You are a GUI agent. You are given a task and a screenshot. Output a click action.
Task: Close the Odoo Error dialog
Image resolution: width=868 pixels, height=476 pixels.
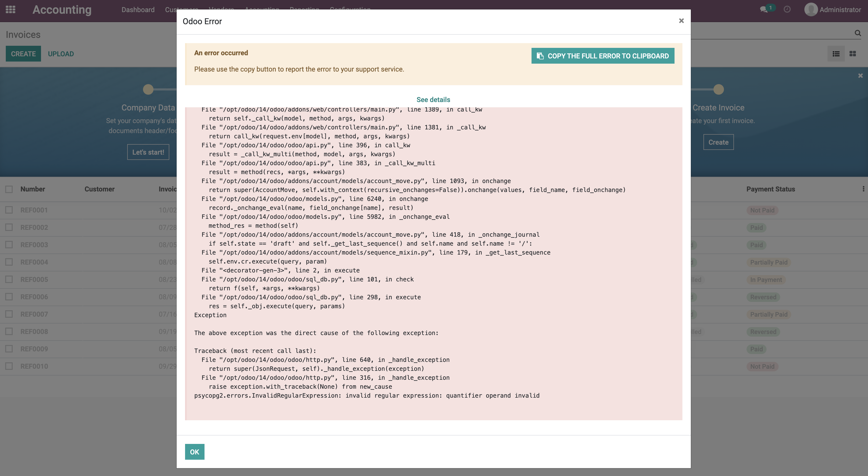point(681,21)
